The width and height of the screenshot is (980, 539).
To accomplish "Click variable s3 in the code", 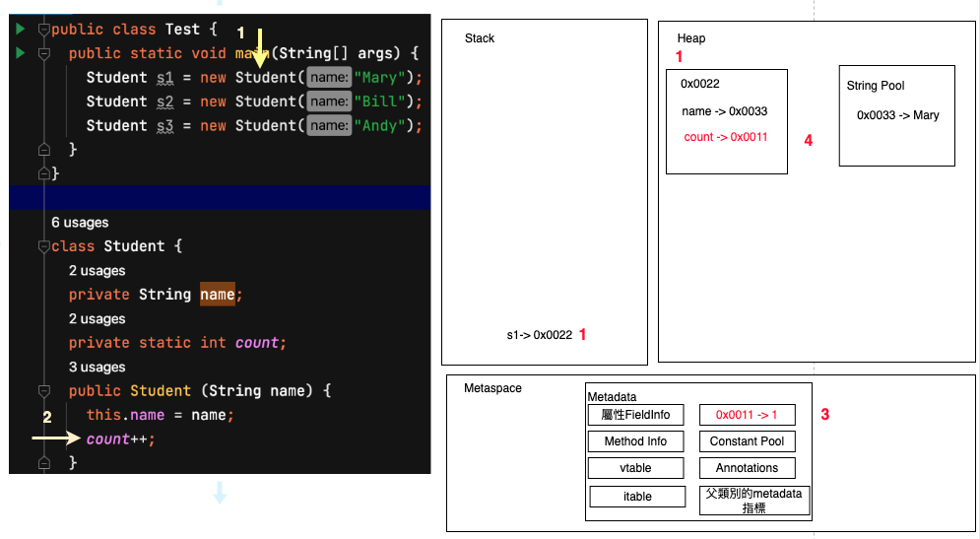I will coord(165,126).
